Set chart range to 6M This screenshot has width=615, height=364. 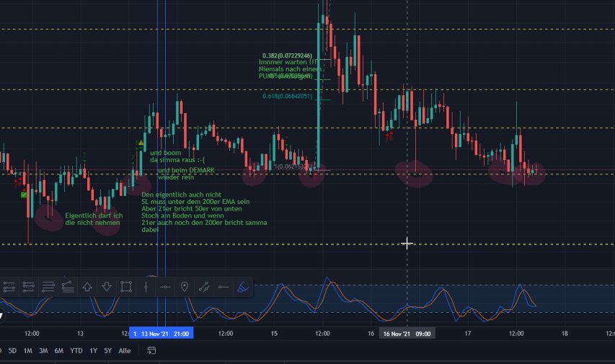point(59,350)
